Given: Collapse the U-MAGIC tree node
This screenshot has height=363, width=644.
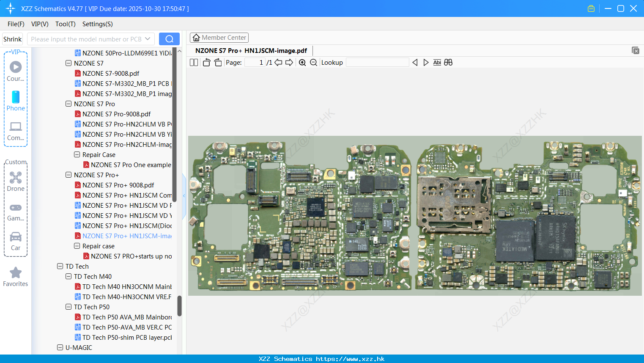Looking at the screenshot, I should 60,348.
